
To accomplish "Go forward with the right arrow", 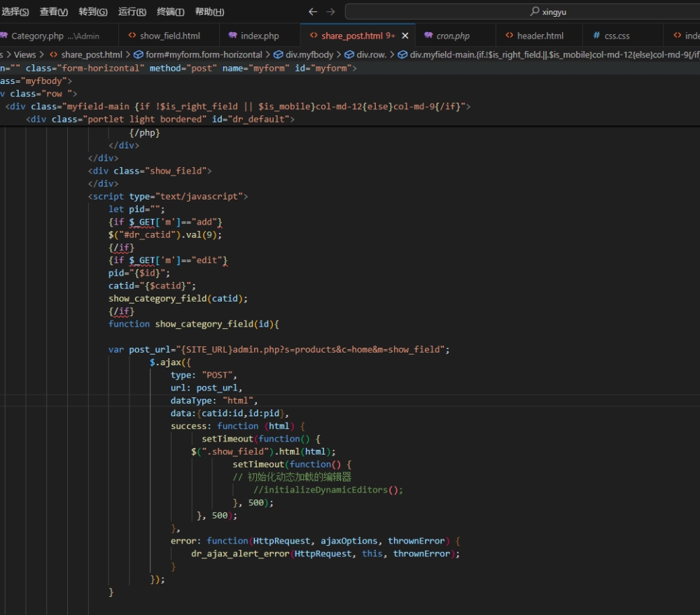I will pyautogui.click(x=330, y=12).
